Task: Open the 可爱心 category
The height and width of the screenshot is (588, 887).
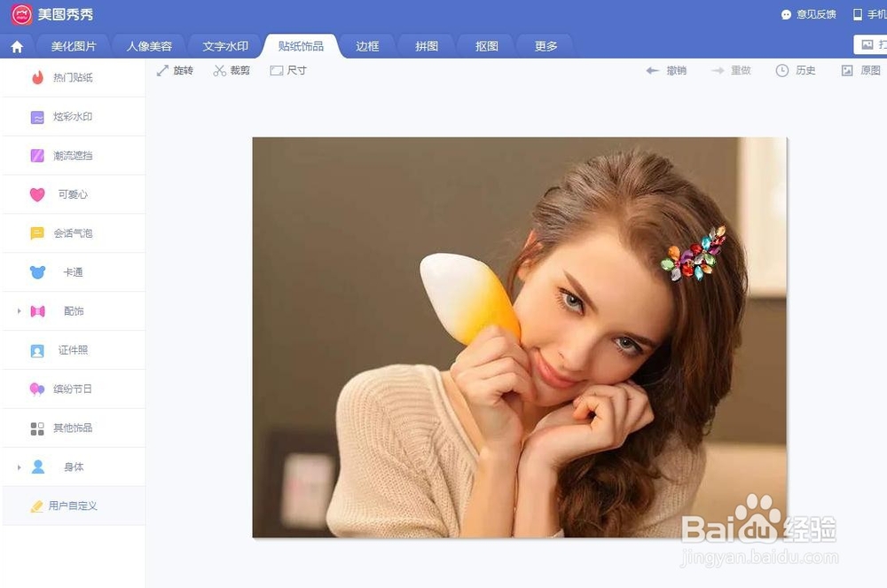Action: point(74,194)
